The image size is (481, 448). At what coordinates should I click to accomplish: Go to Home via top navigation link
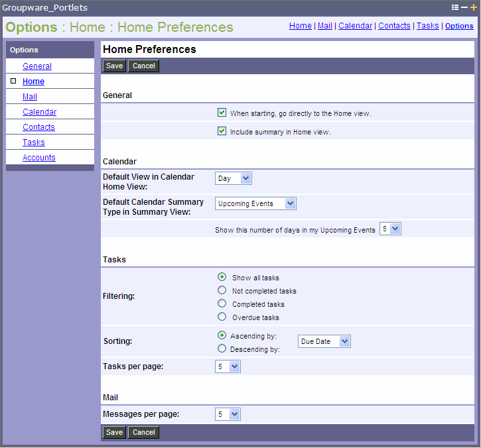(x=301, y=26)
